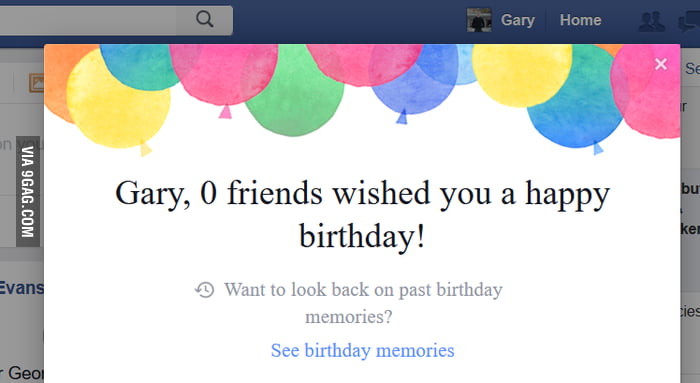Image resolution: width=700 pixels, height=383 pixels.
Task: Click the pink balloon near the top
Action: 224,76
